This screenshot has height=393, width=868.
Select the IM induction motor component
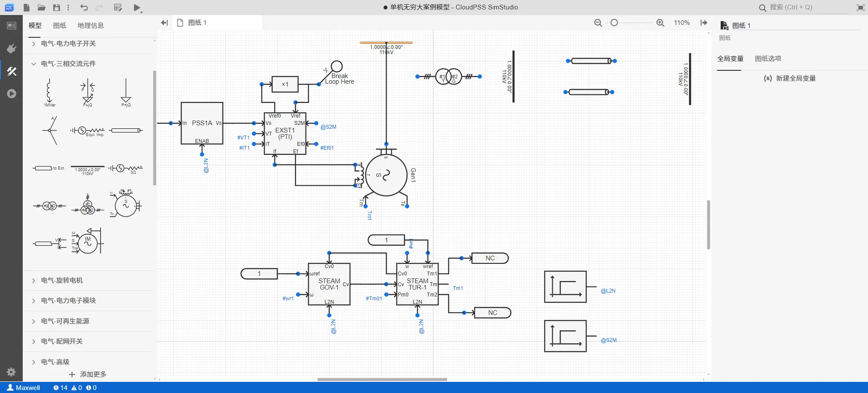(88, 241)
